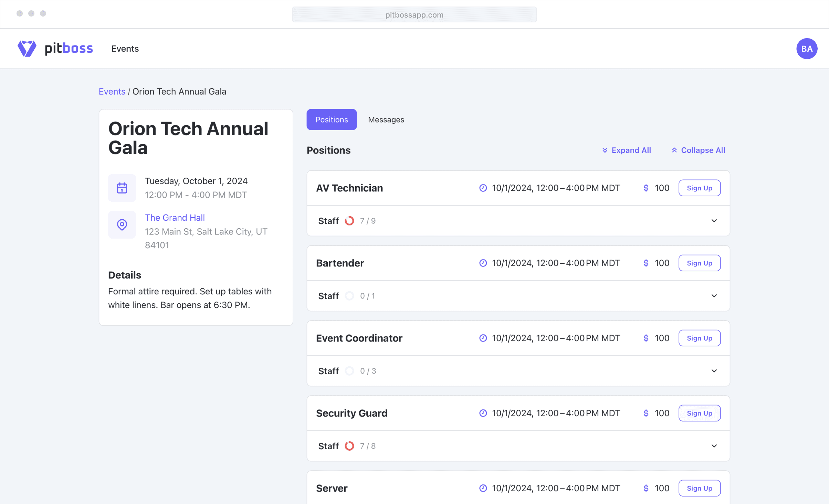Click the location pin icon

coord(122,224)
